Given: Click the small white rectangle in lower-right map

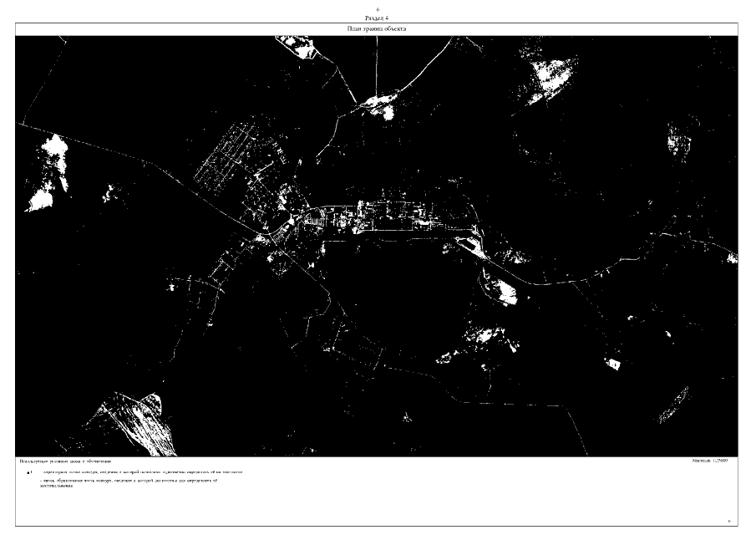Looking at the screenshot, I should pyautogui.click(x=614, y=364).
